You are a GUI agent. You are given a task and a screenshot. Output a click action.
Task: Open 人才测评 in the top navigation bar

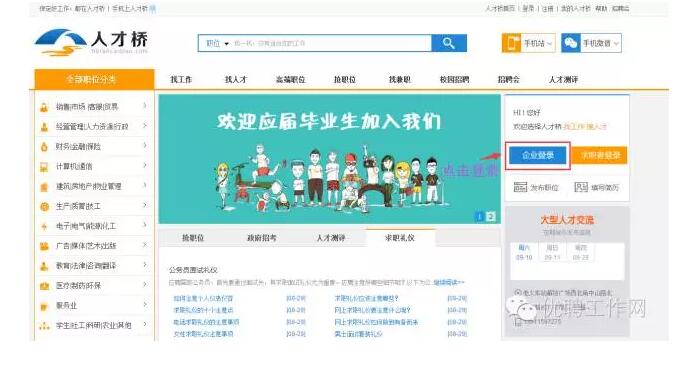[x=563, y=80]
